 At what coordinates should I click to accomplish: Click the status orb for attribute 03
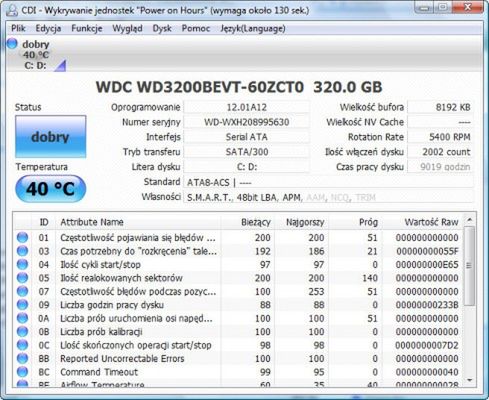click(22, 251)
